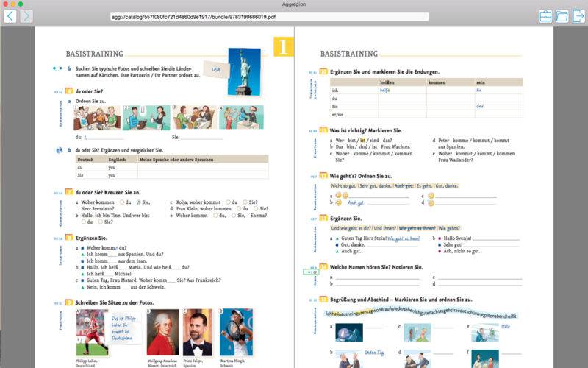Click the globe icon beside exercise b
Viewport: 588px width, 368px height.
(59, 150)
